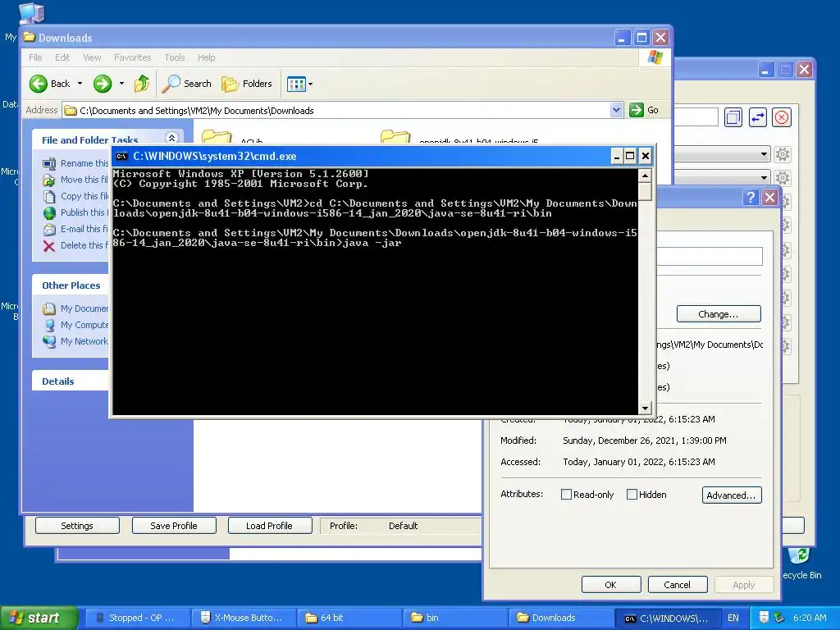The width and height of the screenshot is (840, 630).
Task: Collapse the File and Folder Tasks panel
Action: (171, 138)
